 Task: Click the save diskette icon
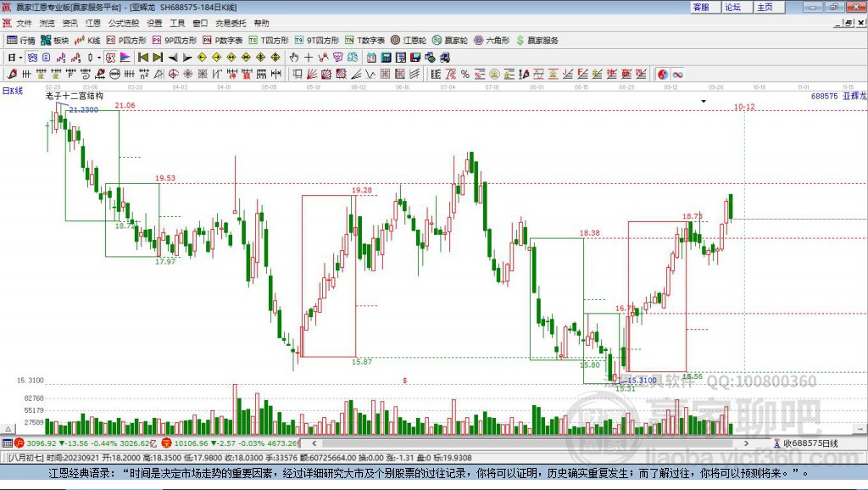tap(415, 58)
